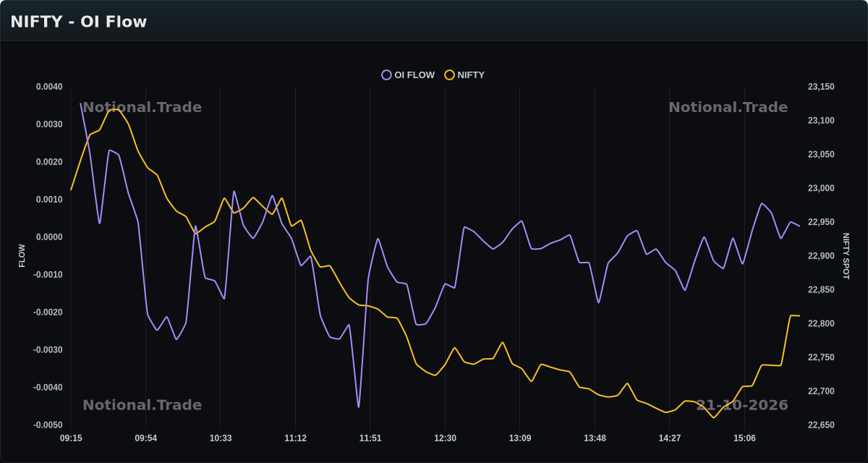Click the 11:51 time axis label
Screen dimensions: 868x463
tap(370, 438)
